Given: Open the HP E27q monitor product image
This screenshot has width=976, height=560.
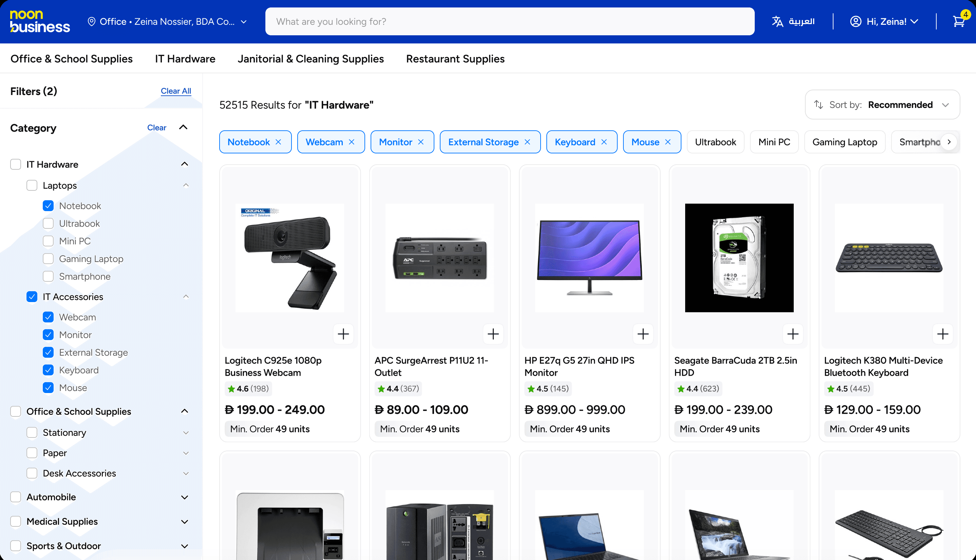Looking at the screenshot, I should [x=589, y=258].
